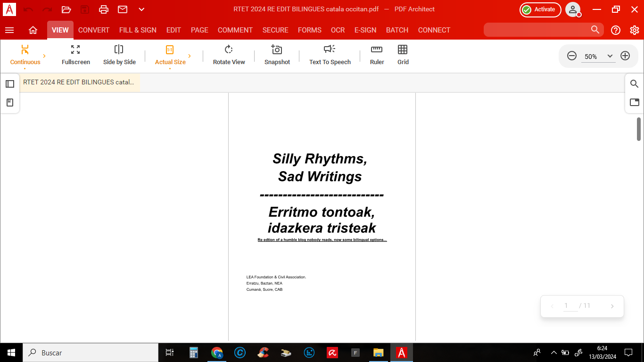The width and height of the screenshot is (644, 362).
Task: Show the page thumbnails side panel
Action: click(10, 84)
